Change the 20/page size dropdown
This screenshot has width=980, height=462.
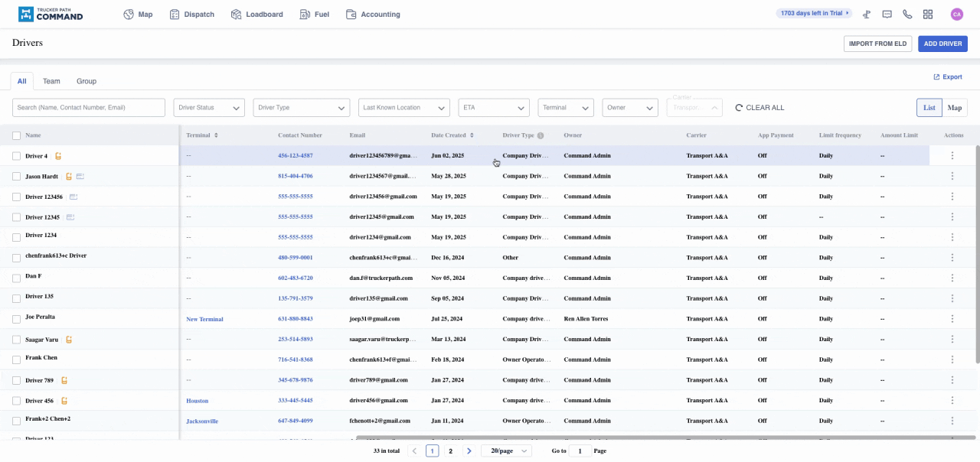pyautogui.click(x=506, y=451)
